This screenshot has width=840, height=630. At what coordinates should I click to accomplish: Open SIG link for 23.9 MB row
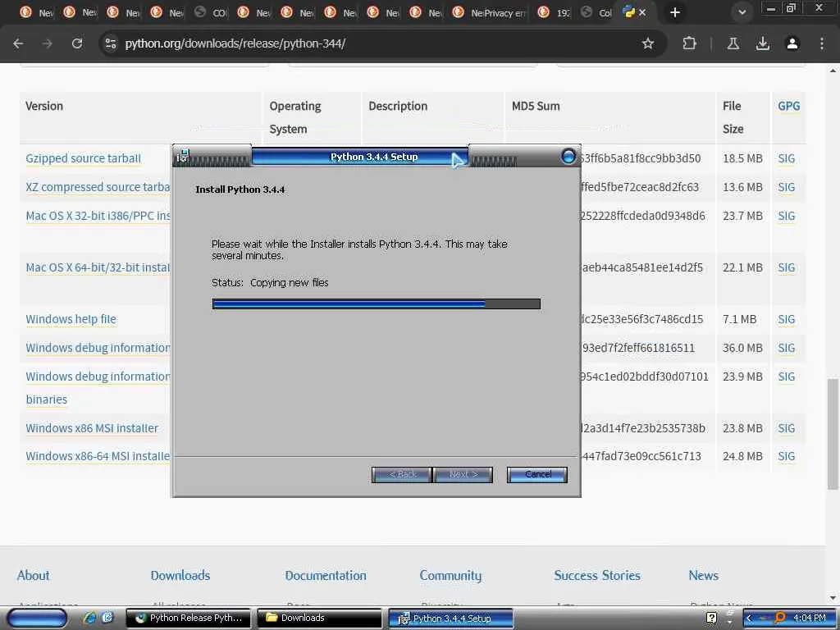click(787, 377)
